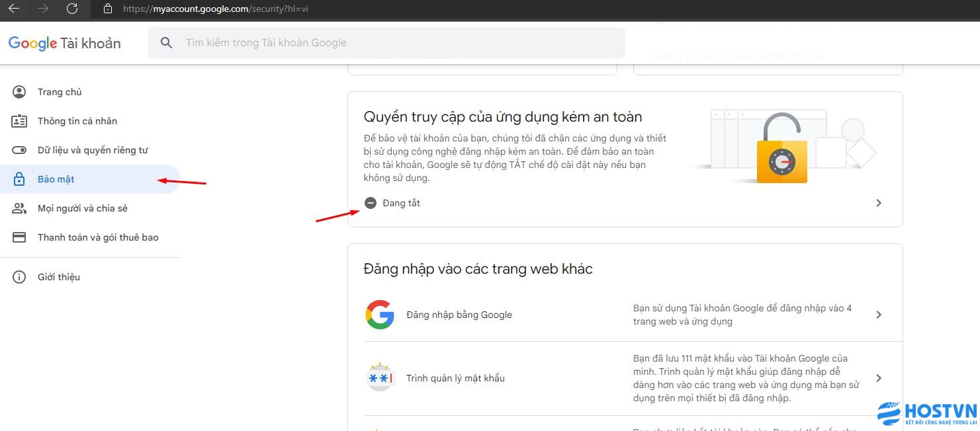Click the Đang tắt status text
Screen dimensions: 980x431
click(401, 203)
